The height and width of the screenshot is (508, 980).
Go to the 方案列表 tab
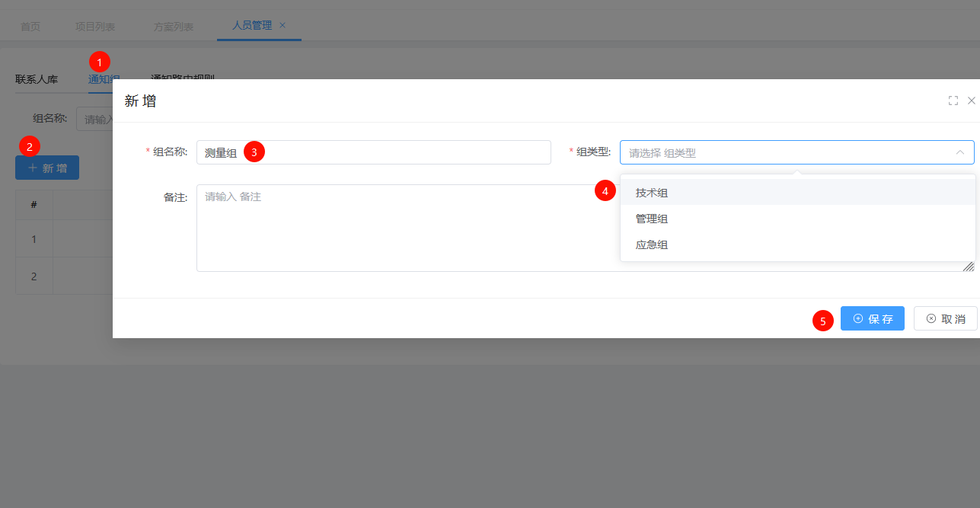pyautogui.click(x=174, y=27)
